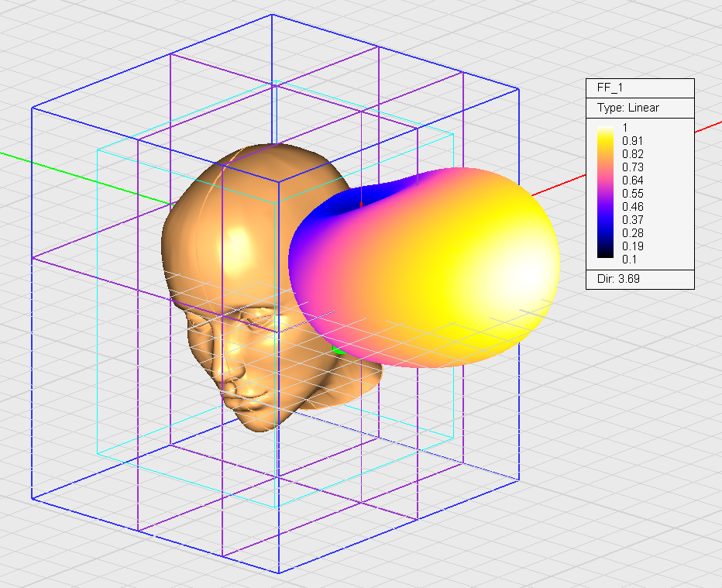Click the small green marker beneath the pattern

point(336,351)
